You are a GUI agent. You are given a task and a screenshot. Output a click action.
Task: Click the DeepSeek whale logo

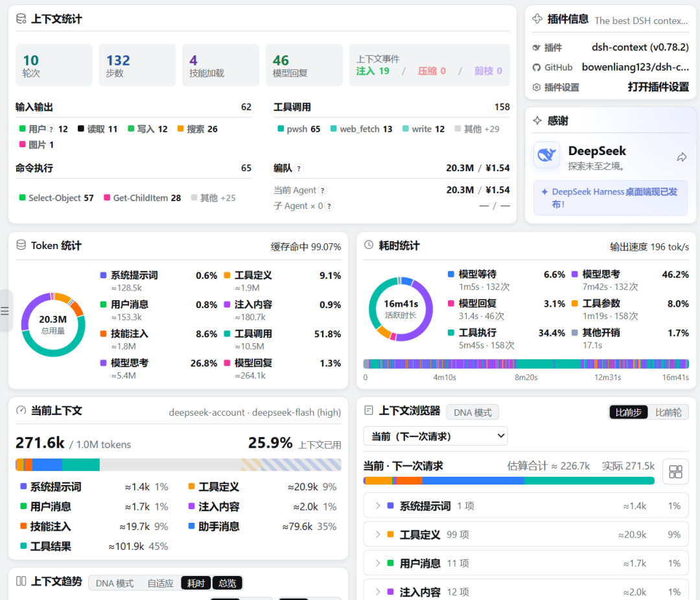tap(547, 155)
